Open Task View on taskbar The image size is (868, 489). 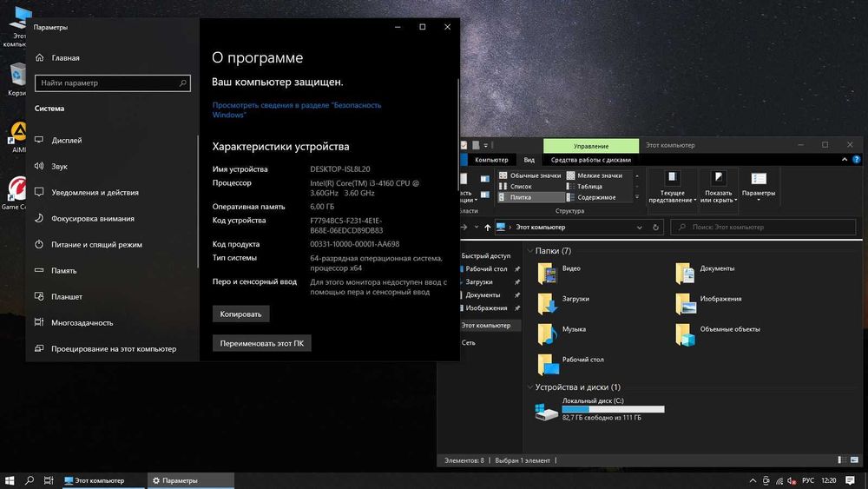point(49,480)
